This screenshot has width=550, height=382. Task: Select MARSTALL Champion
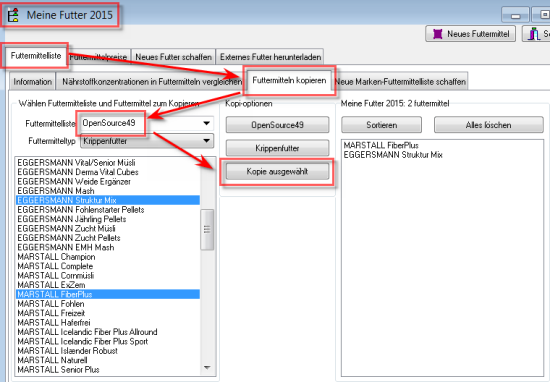tap(108, 257)
